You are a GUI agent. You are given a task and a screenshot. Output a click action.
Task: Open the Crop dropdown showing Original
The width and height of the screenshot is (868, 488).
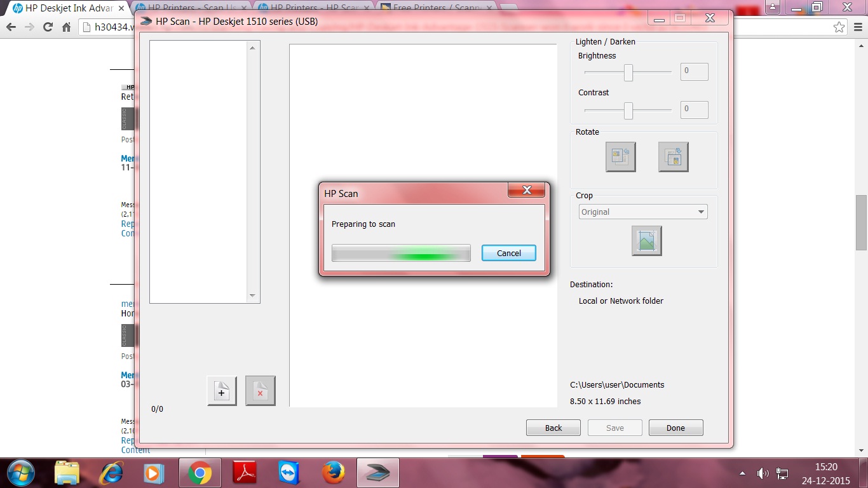click(643, 212)
